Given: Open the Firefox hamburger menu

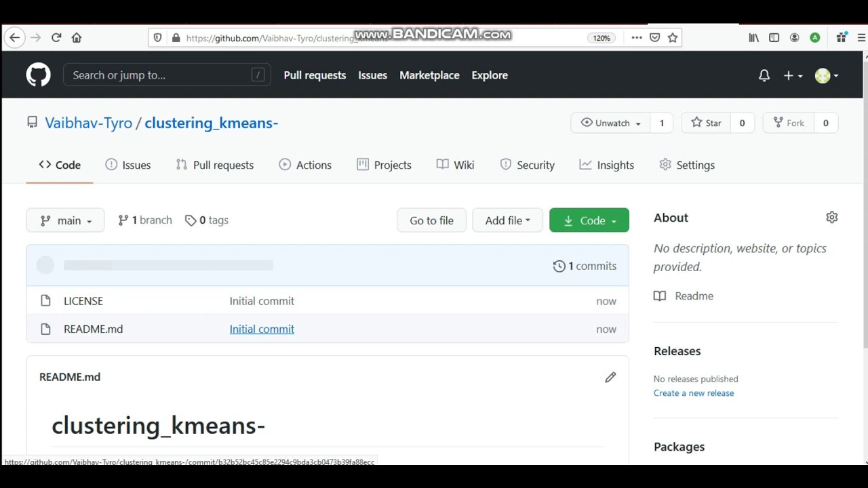Looking at the screenshot, I should (861, 38).
